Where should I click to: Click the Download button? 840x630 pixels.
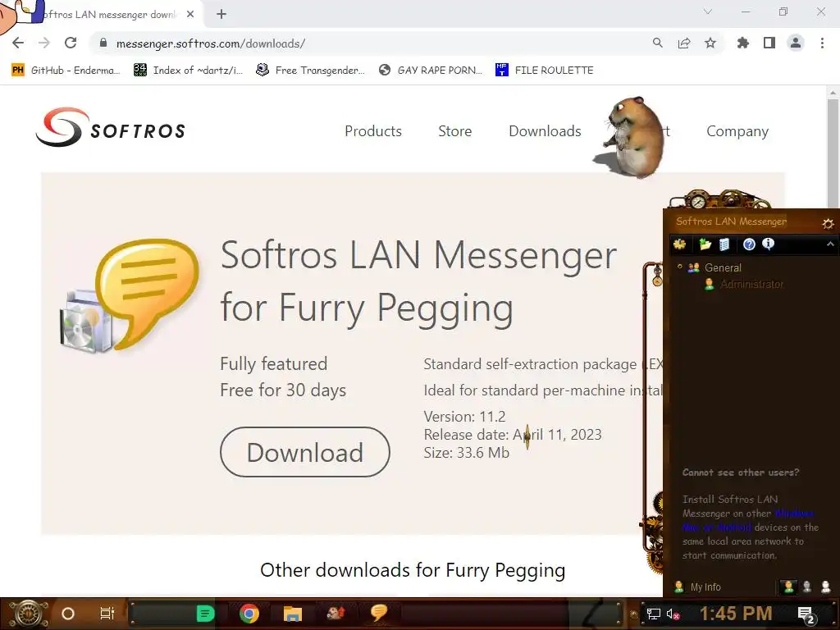[305, 452]
